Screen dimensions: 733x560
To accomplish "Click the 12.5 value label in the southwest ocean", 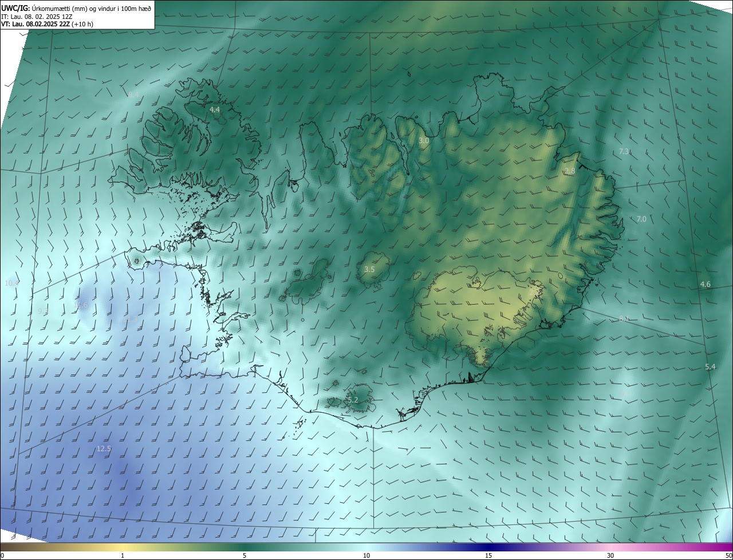I will [104, 448].
